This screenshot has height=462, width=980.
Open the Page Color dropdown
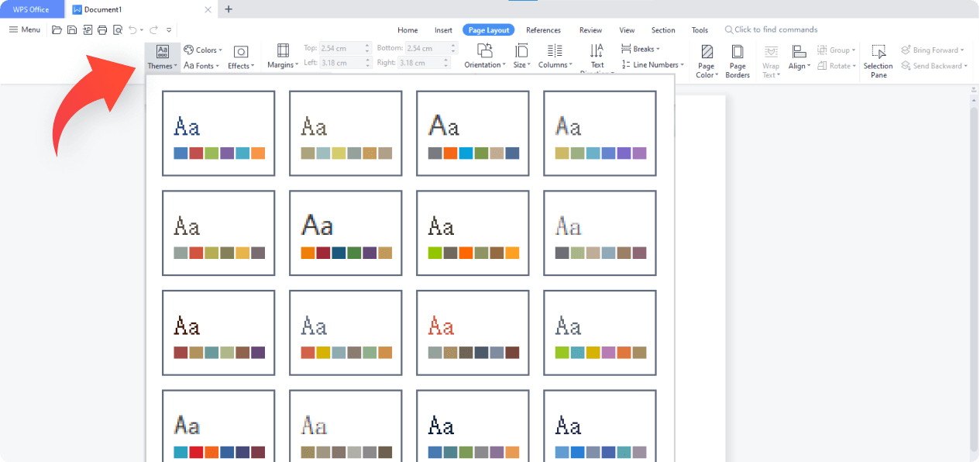[x=707, y=60]
